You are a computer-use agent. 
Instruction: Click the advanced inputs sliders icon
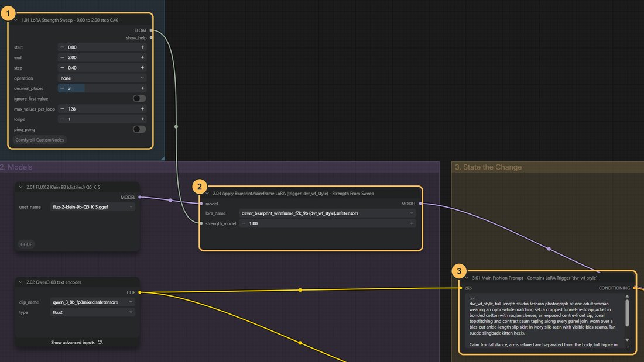101,342
